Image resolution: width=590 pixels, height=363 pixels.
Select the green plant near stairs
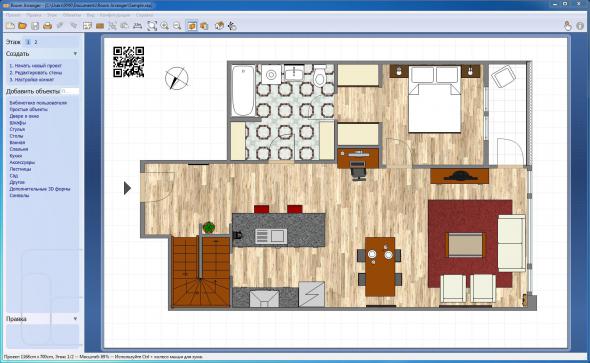[x=209, y=227]
